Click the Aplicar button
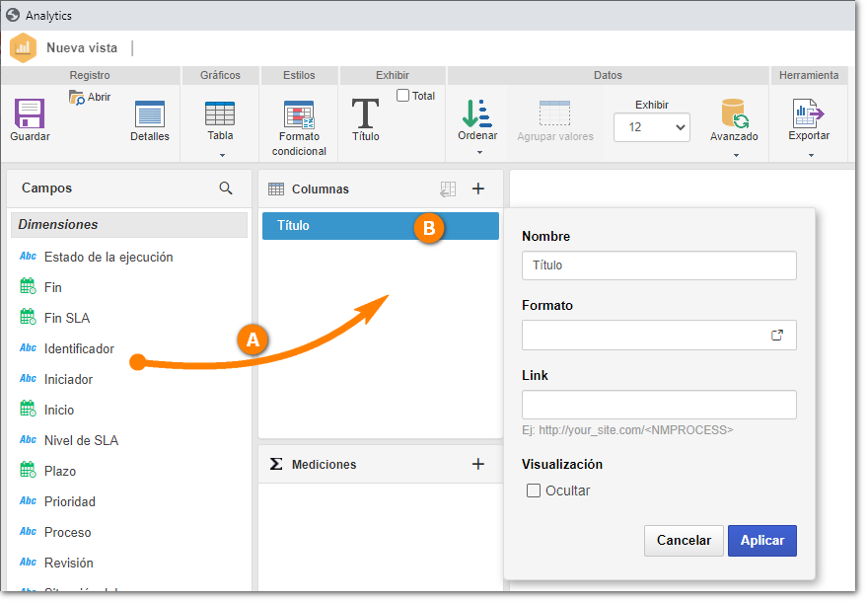Image resolution: width=868 pixels, height=603 pixels. pyautogui.click(x=762, y=541)
